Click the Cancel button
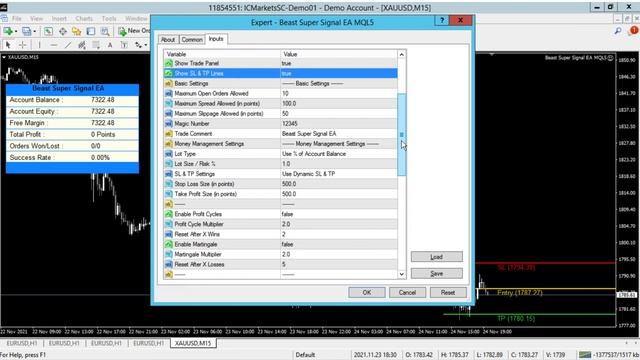Viewport: 640px width, 360px height. (x=407, y=293)
